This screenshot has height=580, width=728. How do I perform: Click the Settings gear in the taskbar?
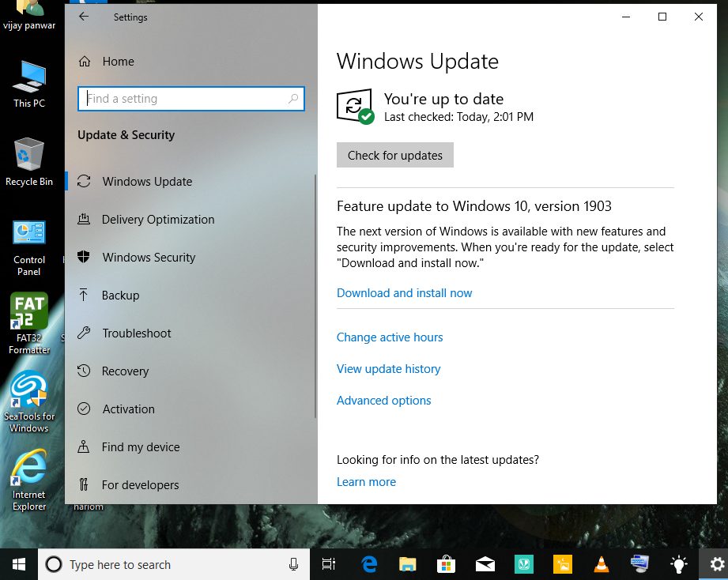pyautogui.click(x=716, y=564)
